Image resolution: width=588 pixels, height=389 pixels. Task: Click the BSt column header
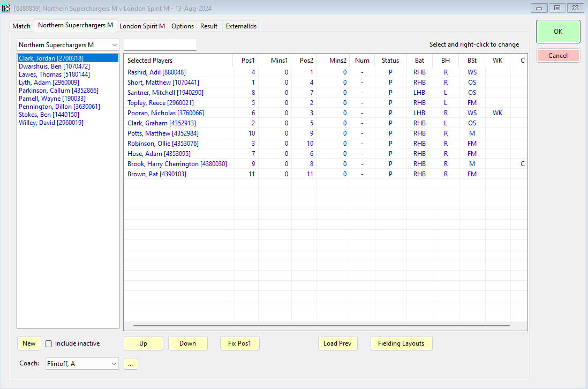(472, 61)
